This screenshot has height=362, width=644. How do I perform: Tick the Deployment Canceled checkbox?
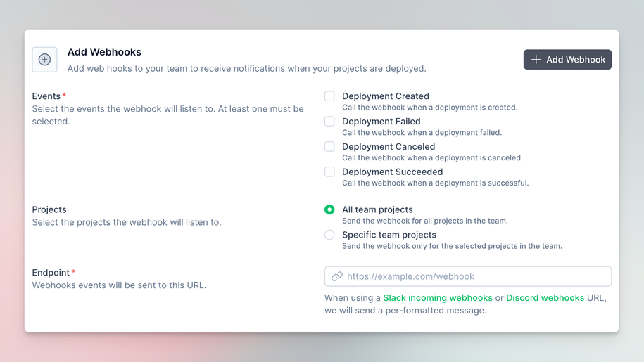tap(329, 147)
